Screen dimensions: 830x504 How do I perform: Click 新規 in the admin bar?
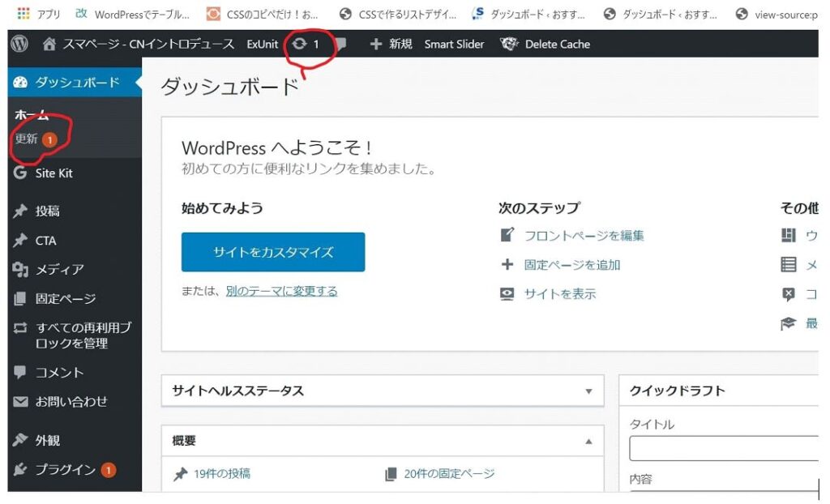click(400, 44)
